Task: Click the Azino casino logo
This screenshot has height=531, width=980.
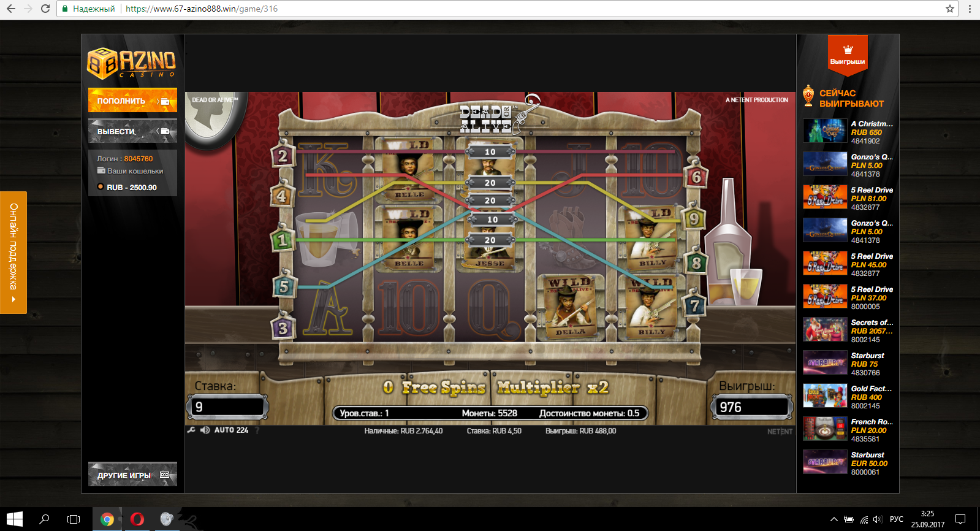Action: tap(132, 63)
